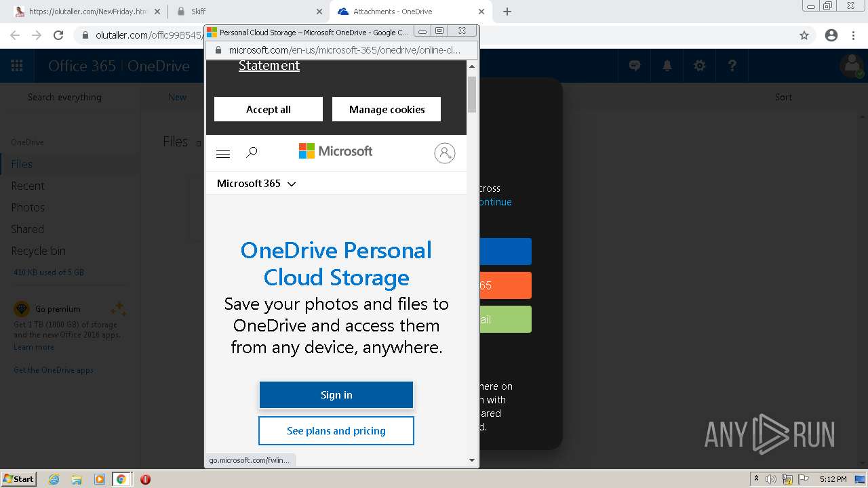The image size is (868, 488).
Task: Click the red security icon in taskbar
Action: [x=145, y=479]
